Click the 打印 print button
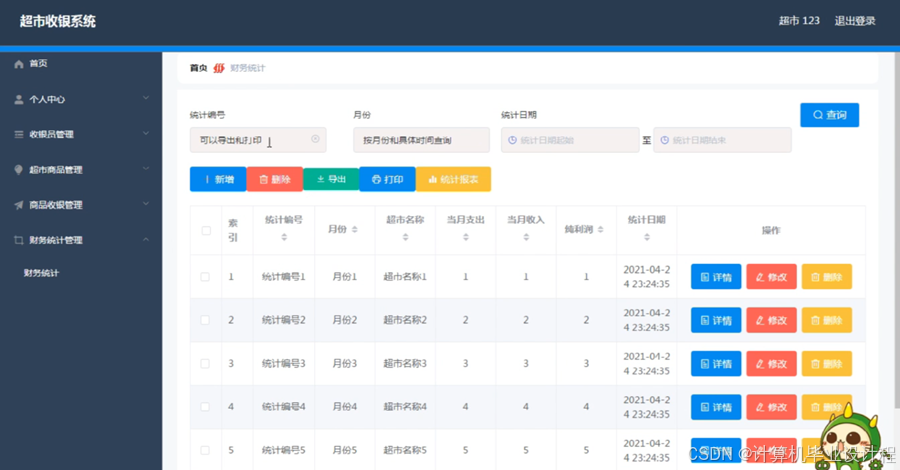The width and height of the screenshot is (900, 470). click(387, 179)
